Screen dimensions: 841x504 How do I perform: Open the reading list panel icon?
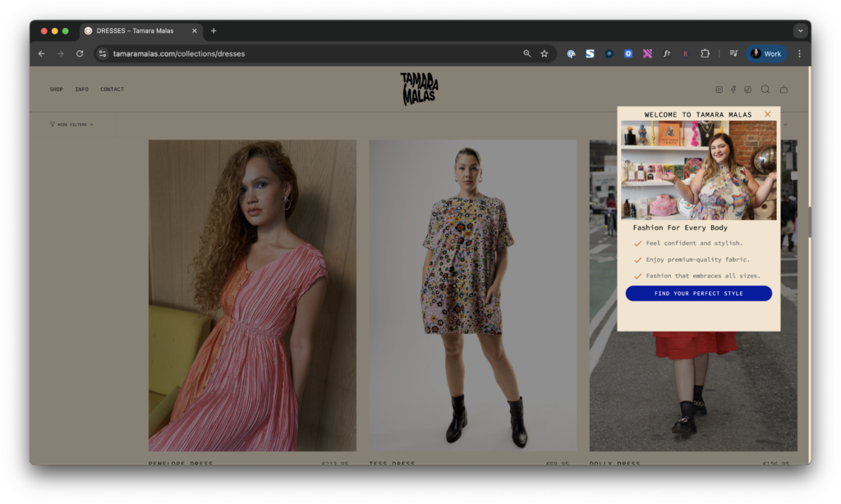(x=732, y=53)
